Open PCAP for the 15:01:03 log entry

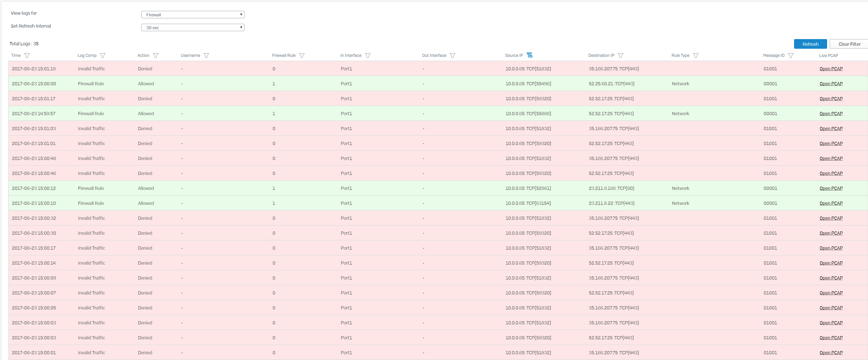[831, 129]
